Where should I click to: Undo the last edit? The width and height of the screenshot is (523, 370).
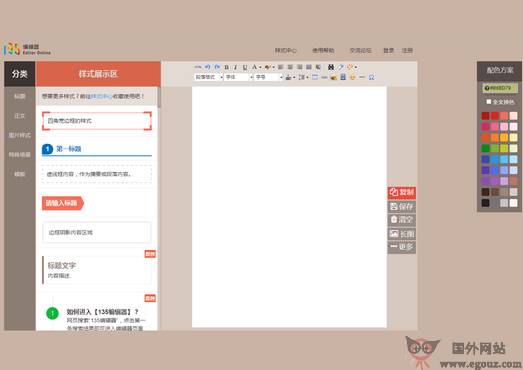[207, 67]
